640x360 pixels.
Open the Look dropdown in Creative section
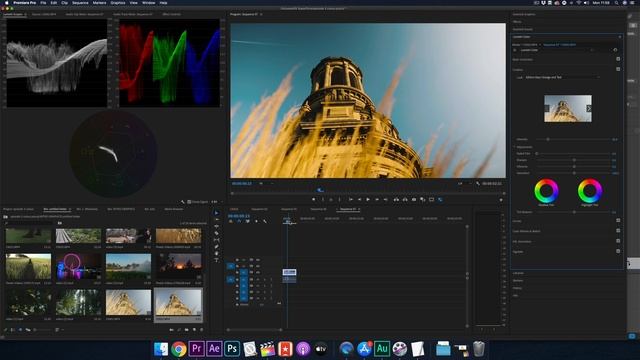(562, 77)
